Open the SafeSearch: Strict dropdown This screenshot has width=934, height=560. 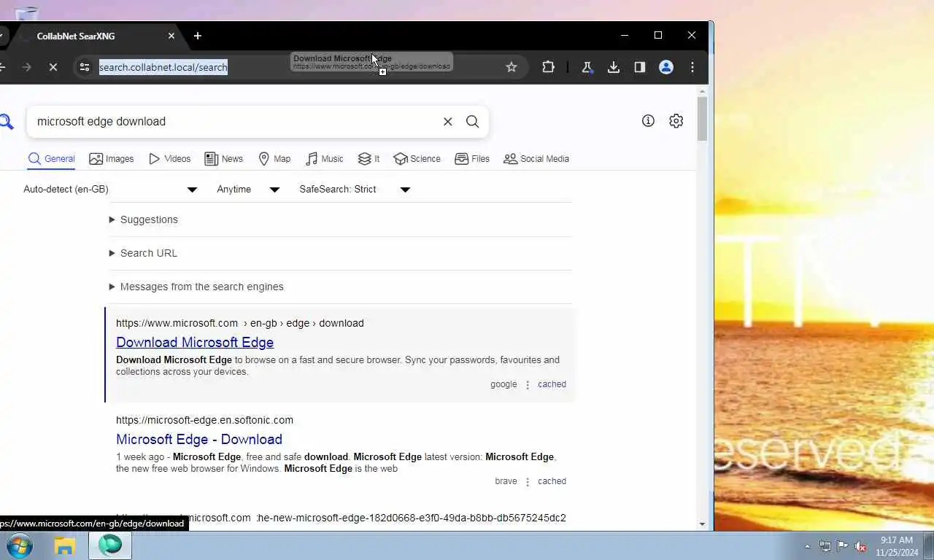[355, 190]
